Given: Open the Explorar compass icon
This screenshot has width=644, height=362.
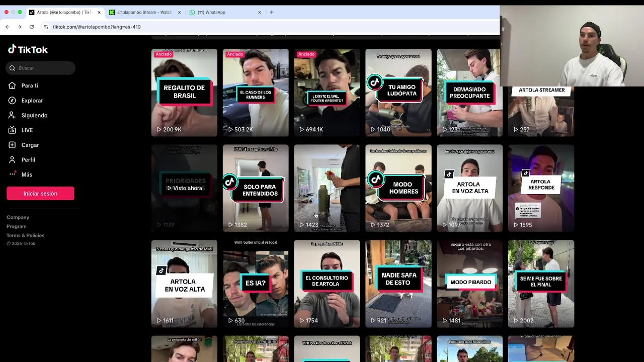Looking at the screenshot, I should [12, 101].
